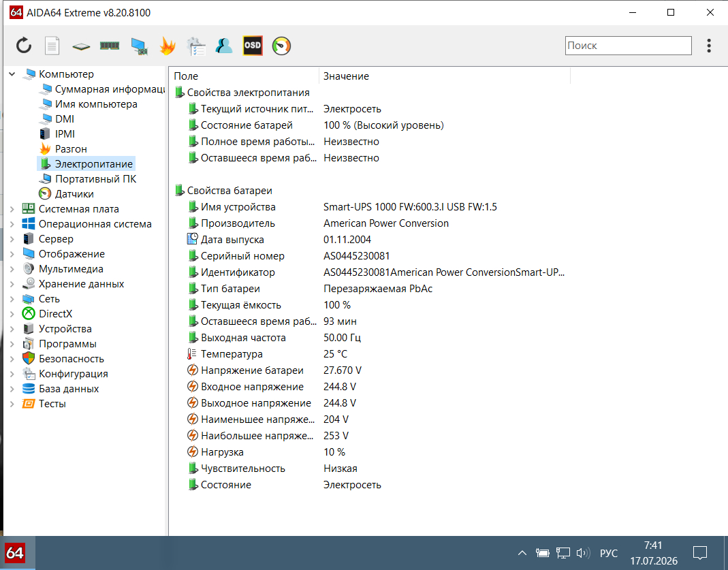
Task: Expand the Мультимедиа node
Action: [x=12, y=269]
